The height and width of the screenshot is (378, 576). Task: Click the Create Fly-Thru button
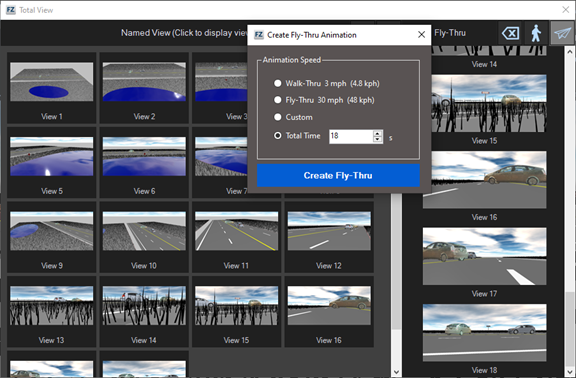338,176
